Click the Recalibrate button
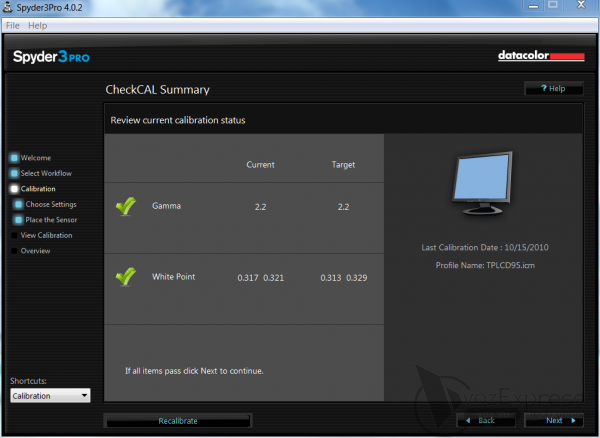The height and width of the screenshot is (438, 600). tap(177, 421)
